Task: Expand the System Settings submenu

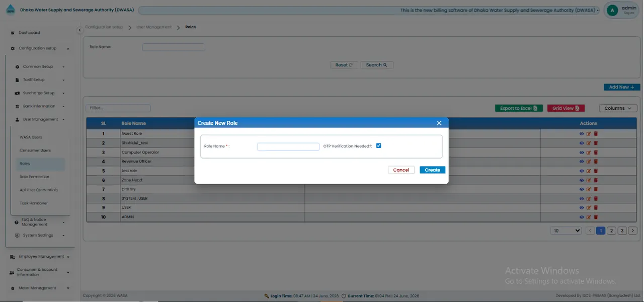Action: (40, 236)
